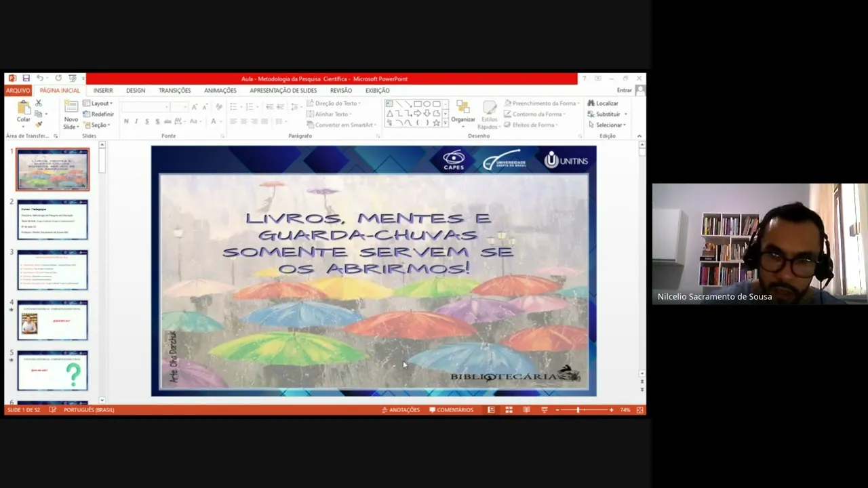Click the numbered list icon
The image size is (868, 488).
pyautogui.click(x=250, y=107)
